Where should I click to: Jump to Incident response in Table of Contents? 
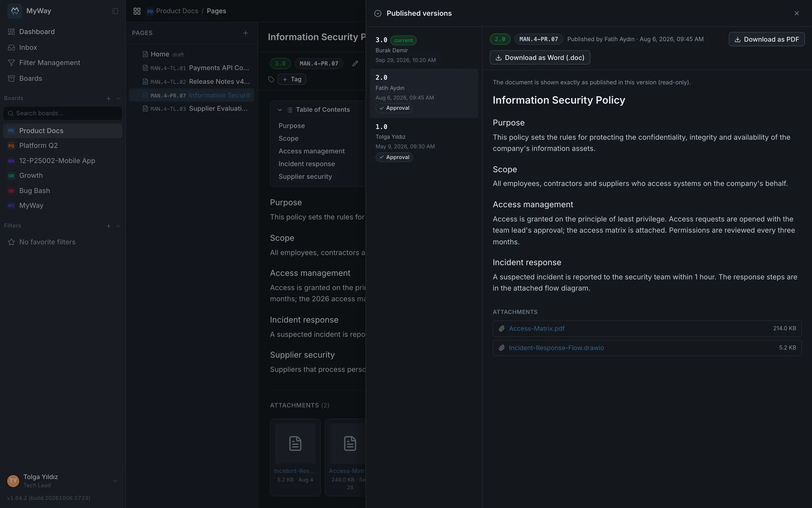[307, 164]
